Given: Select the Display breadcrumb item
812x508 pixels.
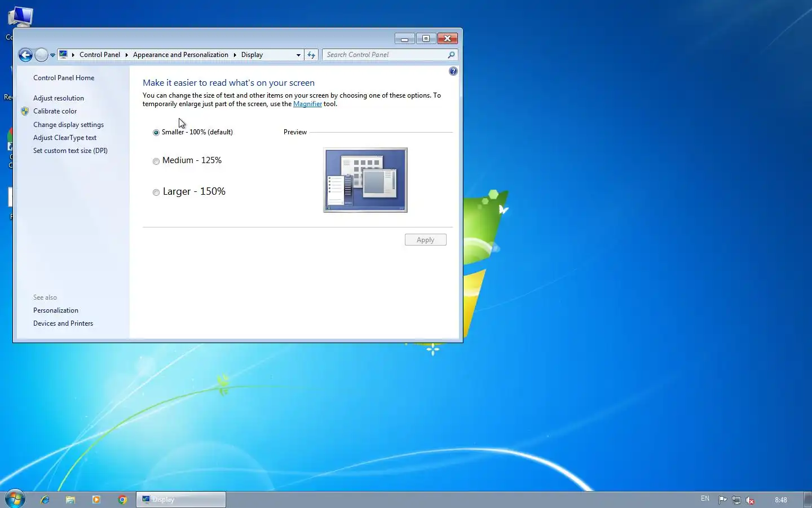Looking at the screenshot, I should click(252, 55).
